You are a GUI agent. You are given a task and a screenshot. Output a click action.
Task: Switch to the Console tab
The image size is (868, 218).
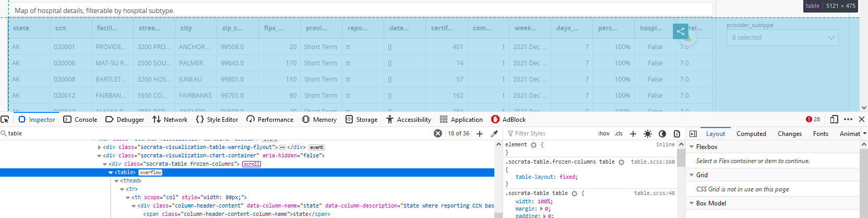[x=80, y=120]
